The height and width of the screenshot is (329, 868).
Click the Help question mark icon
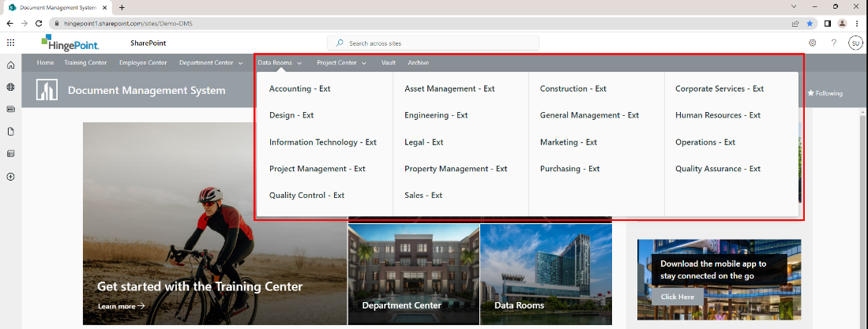[833, 43]
